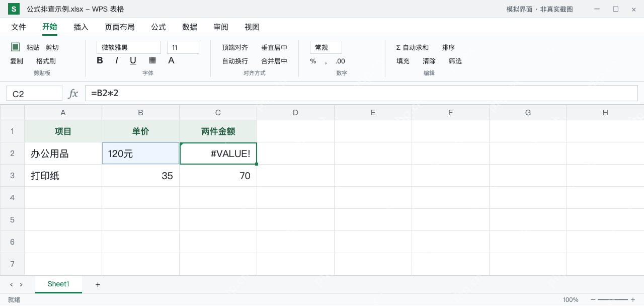Select the 两件金额 header cell

tap(218, 131)
